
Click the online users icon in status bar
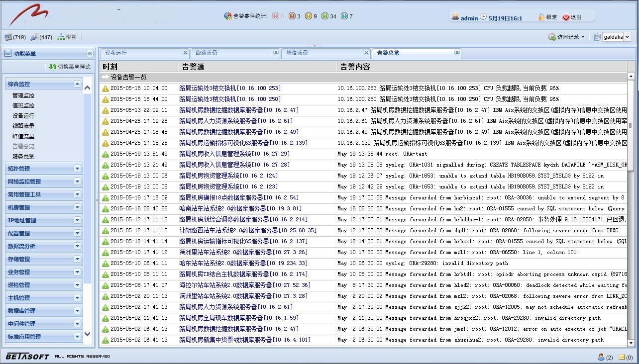[601, 357]
